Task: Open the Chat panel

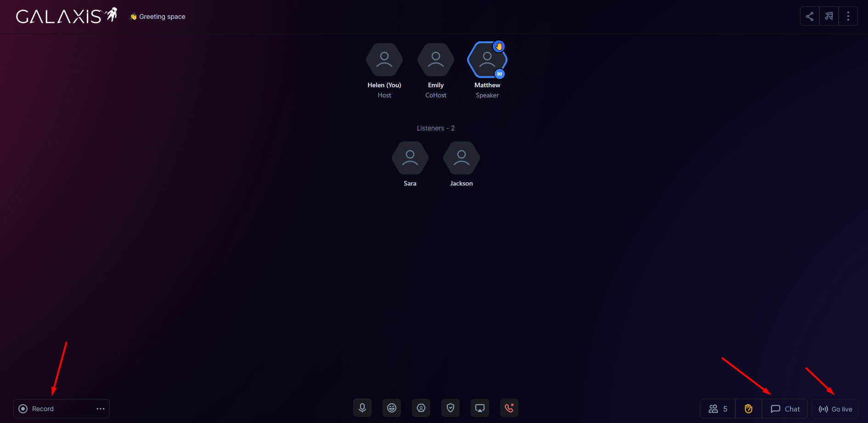Action: pyautogui.click(x=785, y=409)
